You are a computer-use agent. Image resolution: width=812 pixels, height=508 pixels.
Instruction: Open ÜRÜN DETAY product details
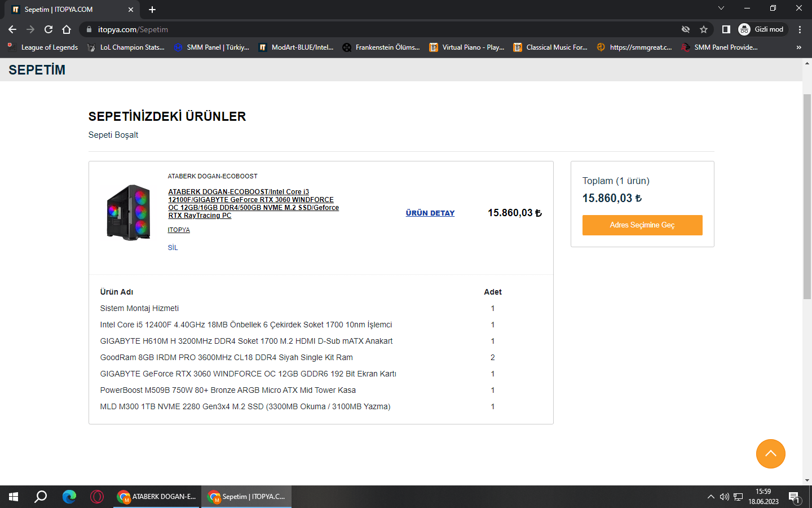coord(430,213)
